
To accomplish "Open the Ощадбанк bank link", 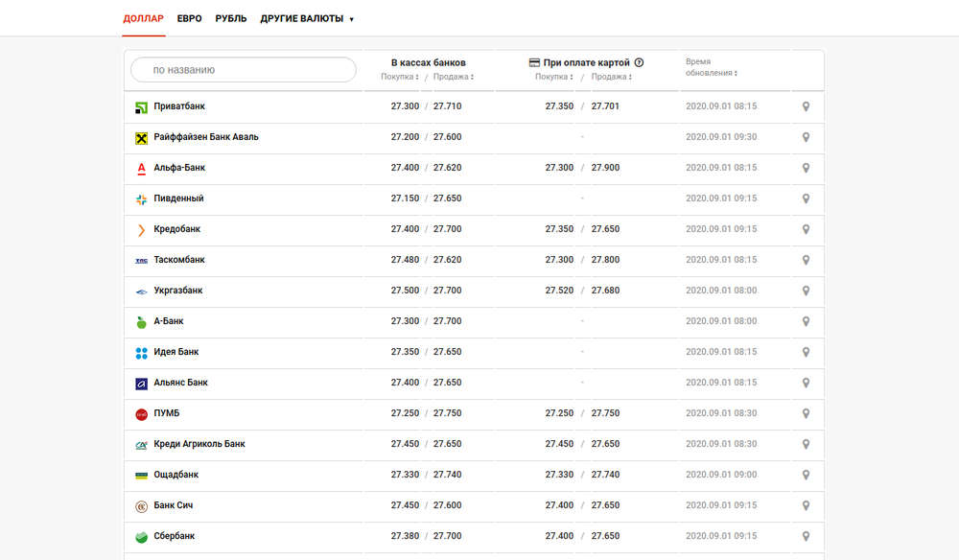I will click(x=176, y=475).
